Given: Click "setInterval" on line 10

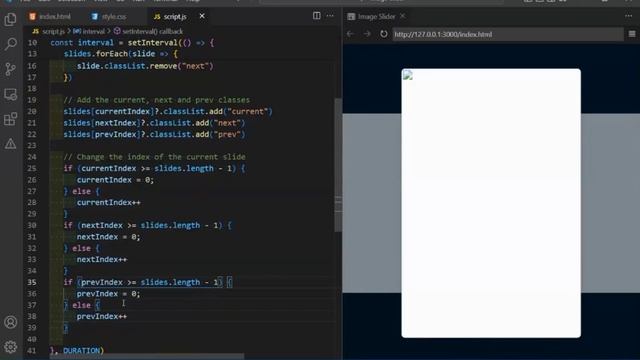Looking at the screenshot, I should point(153,42).
